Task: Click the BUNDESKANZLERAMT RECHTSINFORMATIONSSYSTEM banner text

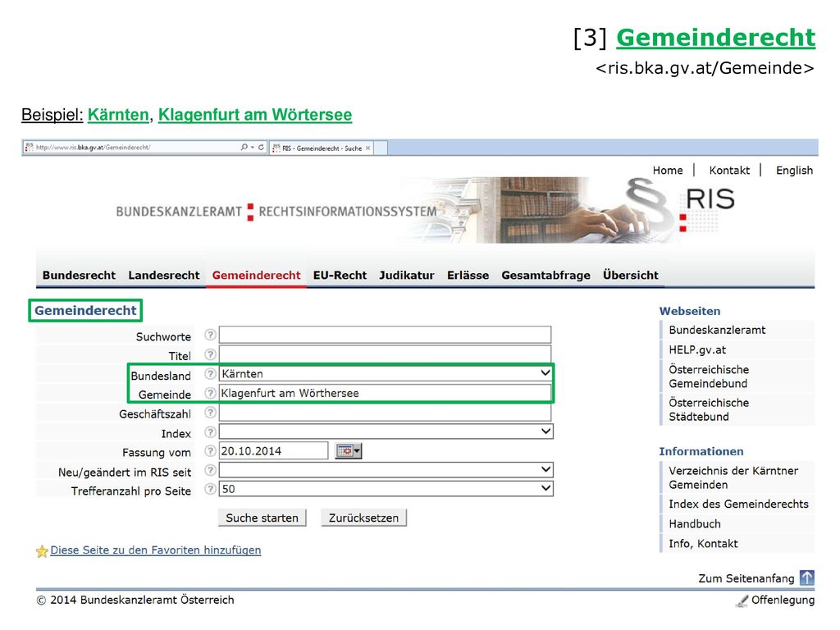Action: pyautogui.click(x=276, y=212)
